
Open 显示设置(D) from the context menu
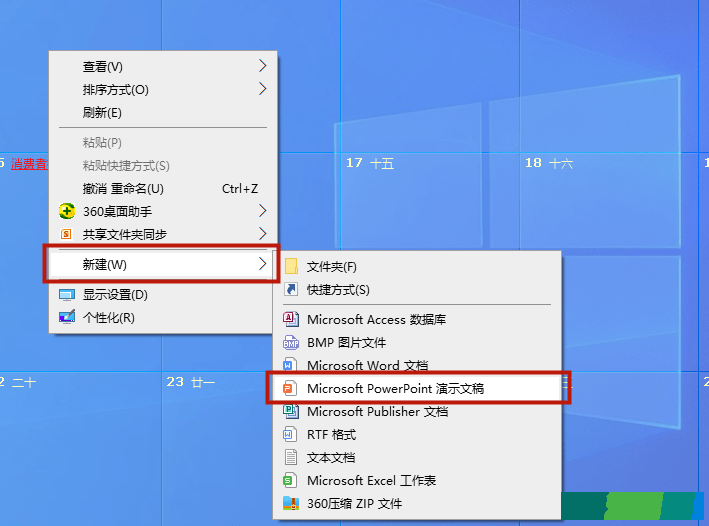tap(161, 295)
